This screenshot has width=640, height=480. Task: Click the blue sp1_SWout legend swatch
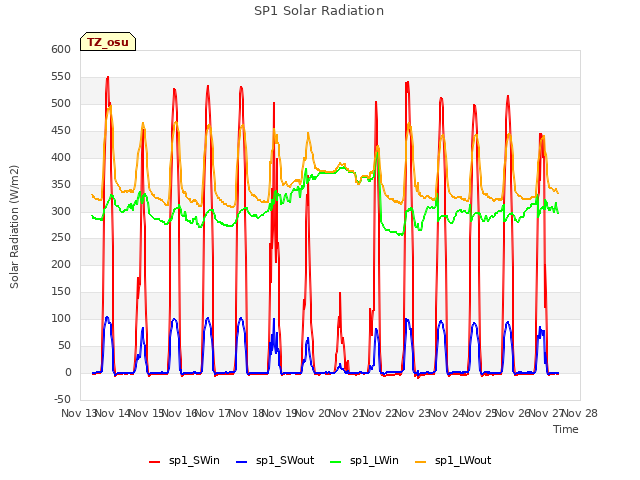(x=242, y=462)
